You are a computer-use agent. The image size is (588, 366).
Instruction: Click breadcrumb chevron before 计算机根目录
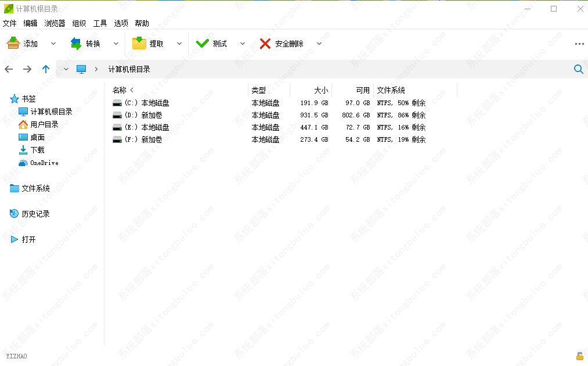pos(96,69)
